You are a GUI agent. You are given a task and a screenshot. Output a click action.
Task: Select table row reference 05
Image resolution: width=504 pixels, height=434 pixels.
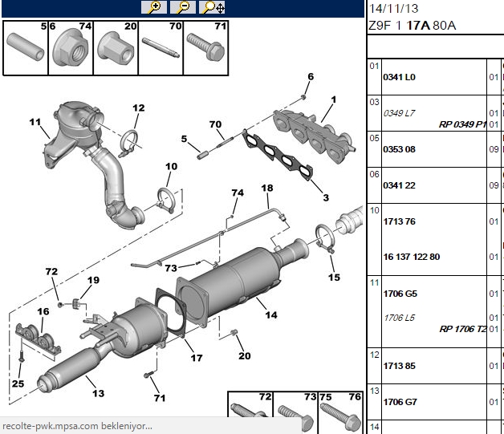click(374, 138)
